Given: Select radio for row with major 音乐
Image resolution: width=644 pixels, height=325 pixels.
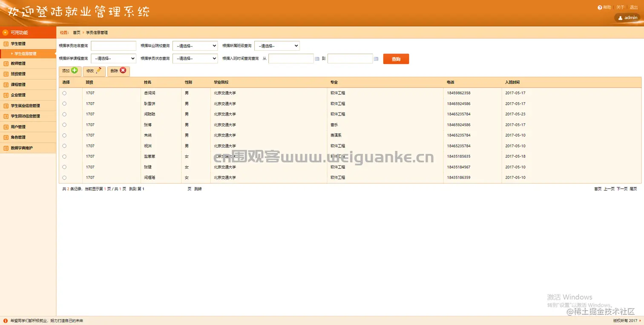Looking at the screenshot, I should tap(64, 125).
